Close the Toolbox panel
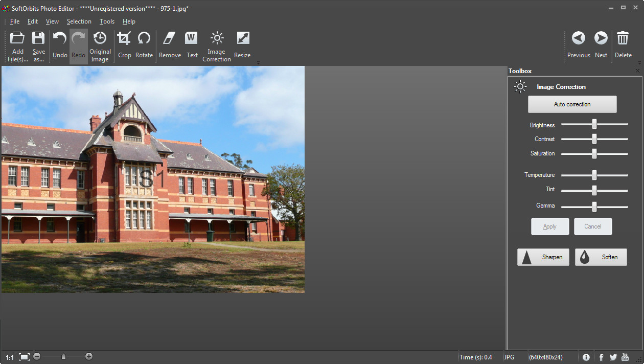The image size is (644, 364). point(637,71)
